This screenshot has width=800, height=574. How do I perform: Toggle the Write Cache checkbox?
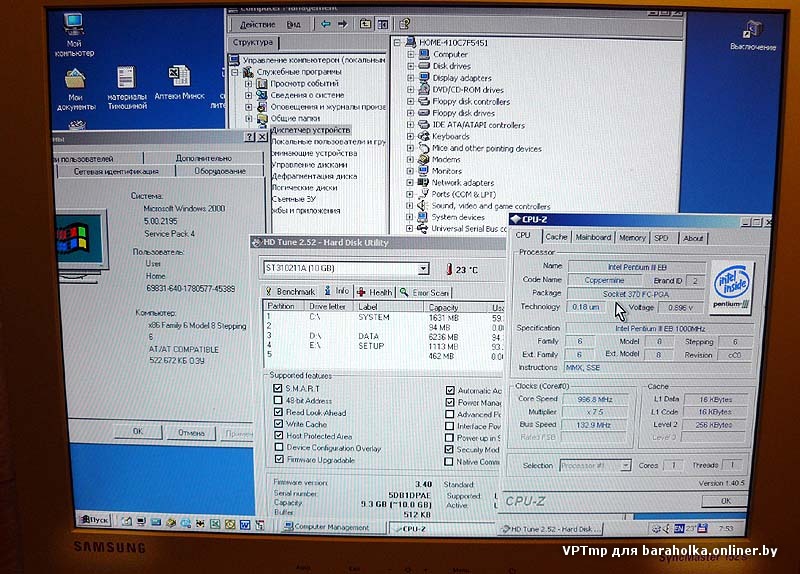tap(279, 424)
